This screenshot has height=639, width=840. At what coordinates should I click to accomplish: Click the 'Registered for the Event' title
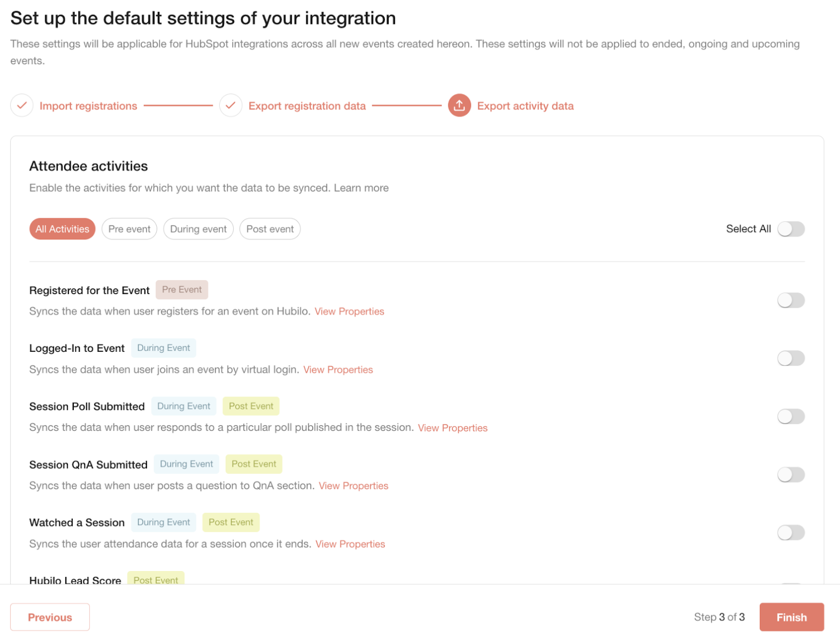tap(89, 291)
